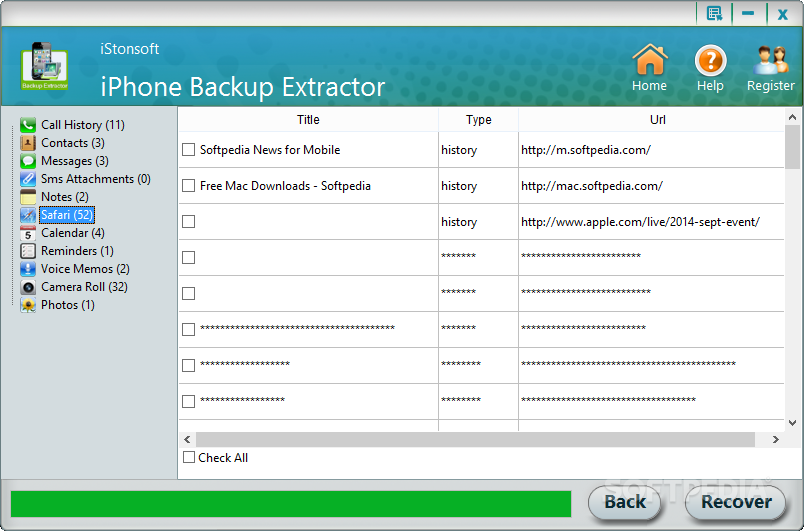Click the Free Mac Downloads - Softpedia title
This screenshot has height=531, width=804.
pos(285,186)
